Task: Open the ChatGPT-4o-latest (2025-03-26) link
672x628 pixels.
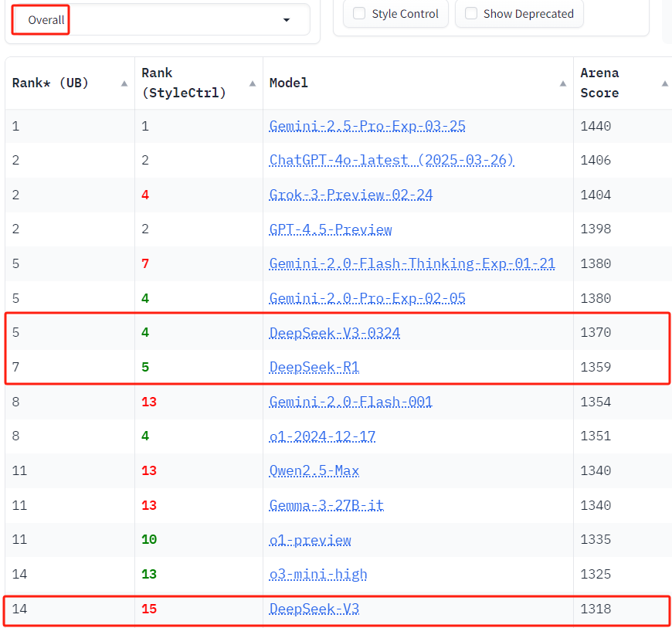Action: [392, 161]
